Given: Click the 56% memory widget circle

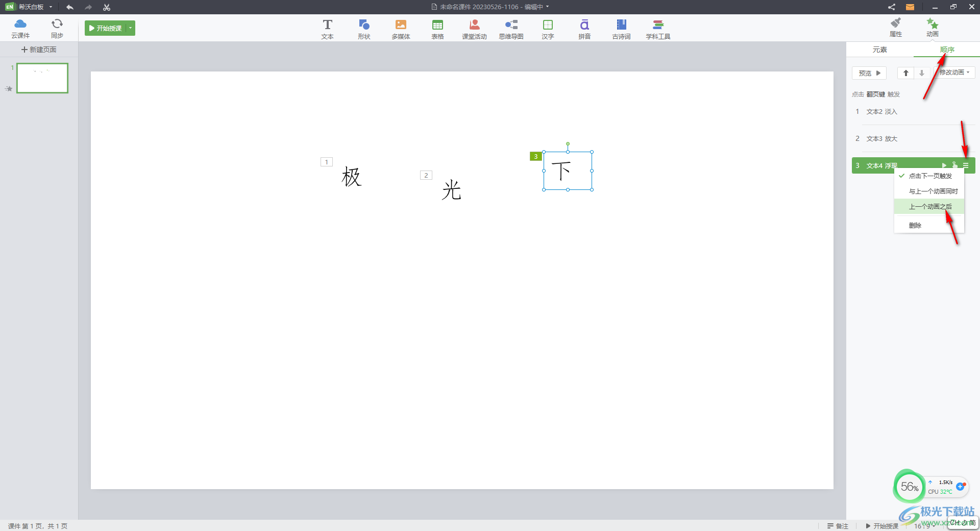Looking at the screenshot, I should (x=909, y=487).
